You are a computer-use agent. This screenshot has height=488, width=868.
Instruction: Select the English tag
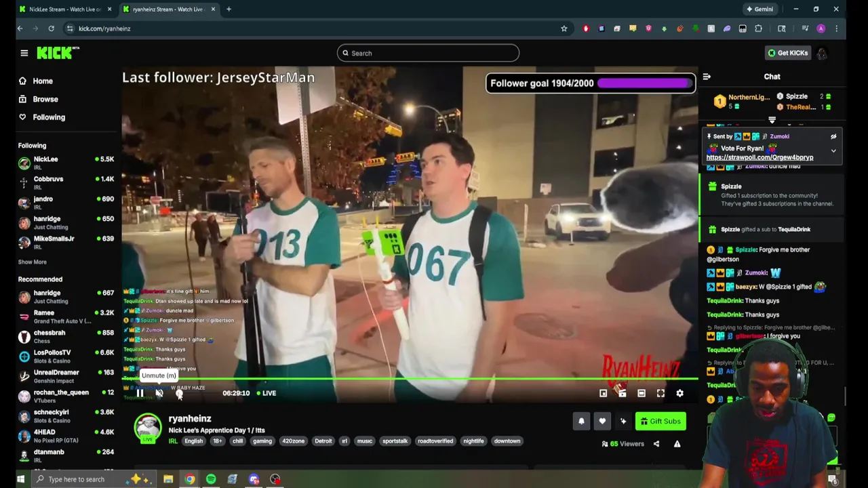coord(193,441)
